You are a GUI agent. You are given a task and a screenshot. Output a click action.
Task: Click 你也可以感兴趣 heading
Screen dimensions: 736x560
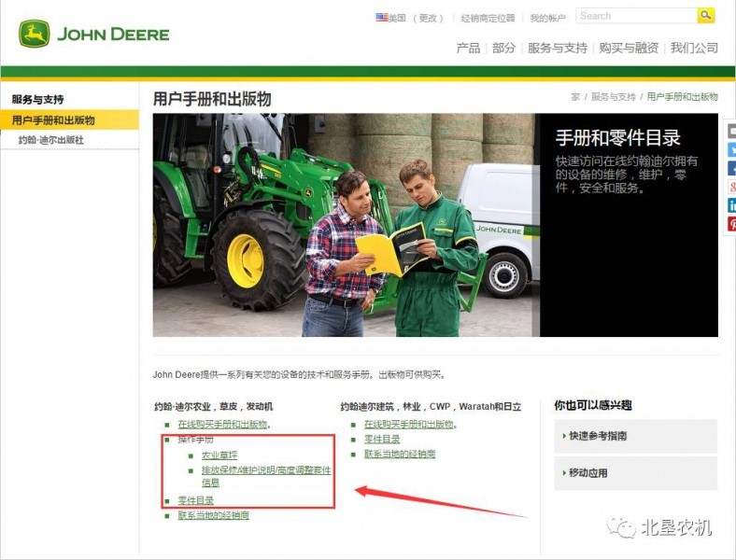tap(592, 405)
